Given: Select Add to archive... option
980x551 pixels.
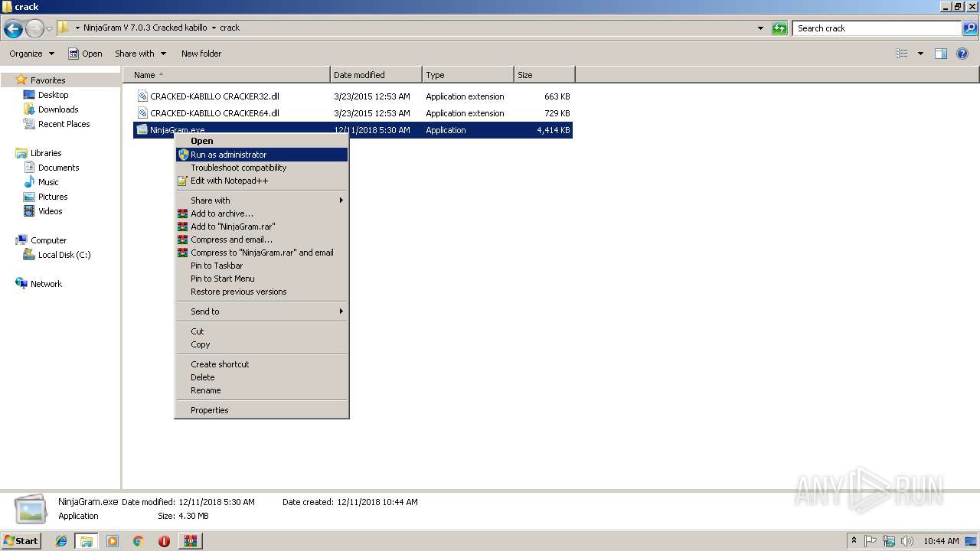Looking at the screenshot, I should [x=261, y=214].
